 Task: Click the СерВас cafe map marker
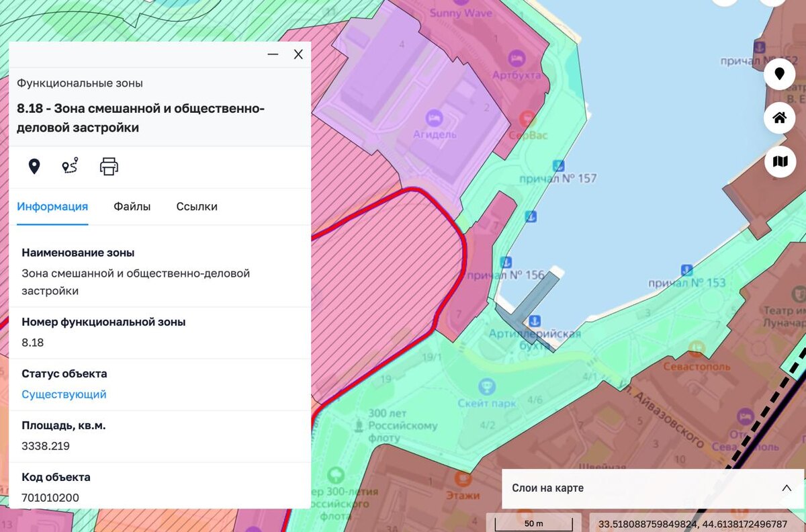pos(528,120)
